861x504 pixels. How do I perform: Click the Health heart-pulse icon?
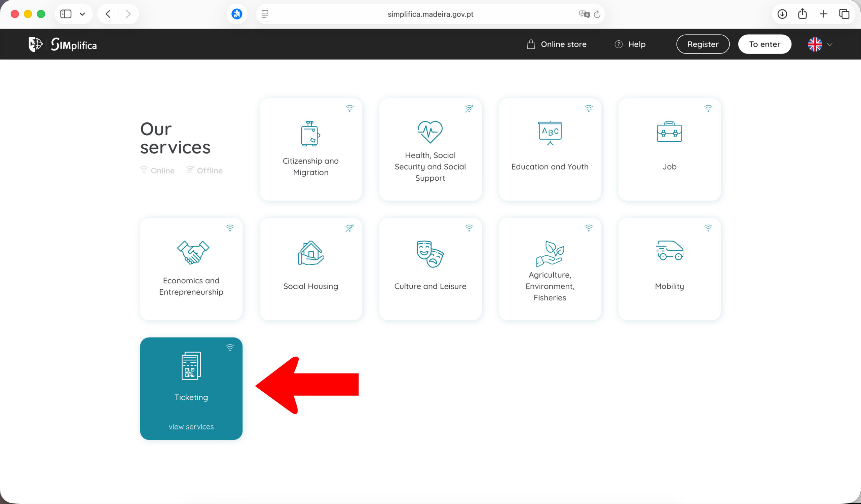pyautogui.click(x=430, y=132)
